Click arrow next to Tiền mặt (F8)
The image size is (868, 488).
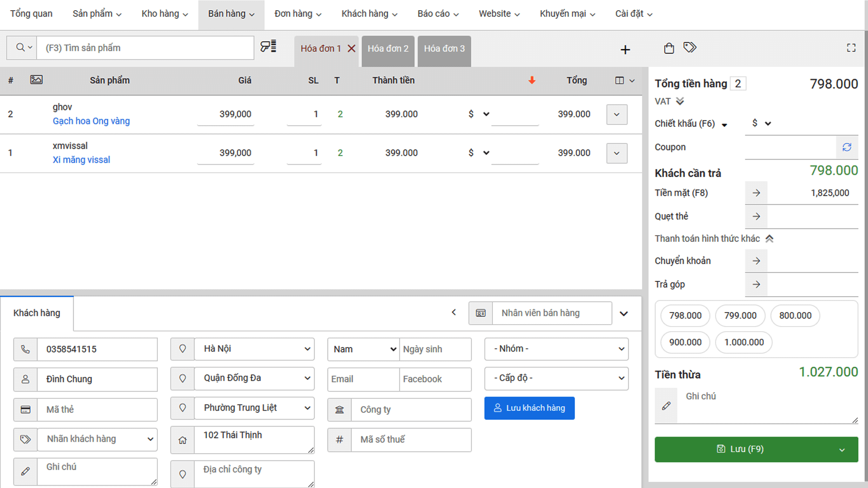(756, 193)
